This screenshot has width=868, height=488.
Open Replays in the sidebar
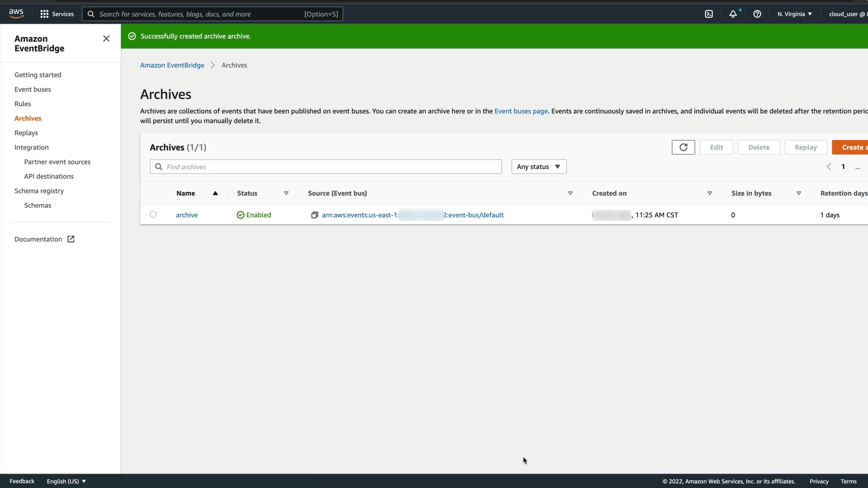coord(26,133)
